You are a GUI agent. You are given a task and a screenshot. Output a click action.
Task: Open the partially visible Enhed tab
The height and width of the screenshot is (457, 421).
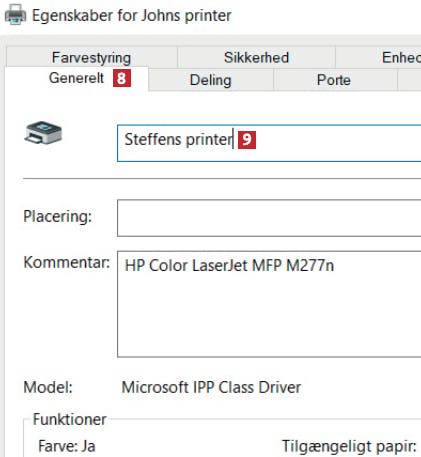378,57
